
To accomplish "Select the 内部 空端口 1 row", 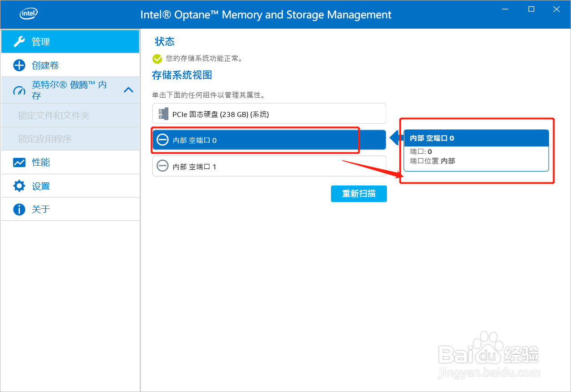I will click(269, 166).
